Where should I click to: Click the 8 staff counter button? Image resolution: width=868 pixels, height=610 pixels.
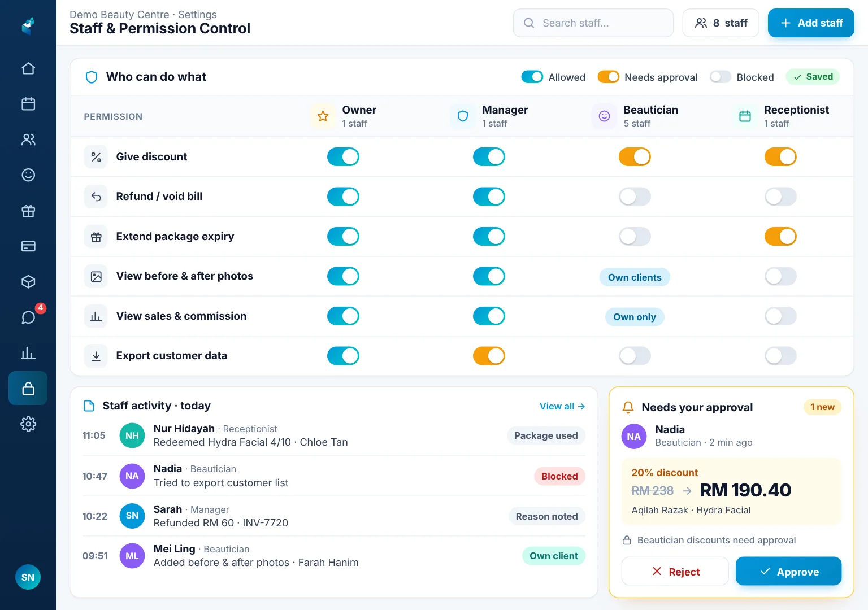coord(721,23)
